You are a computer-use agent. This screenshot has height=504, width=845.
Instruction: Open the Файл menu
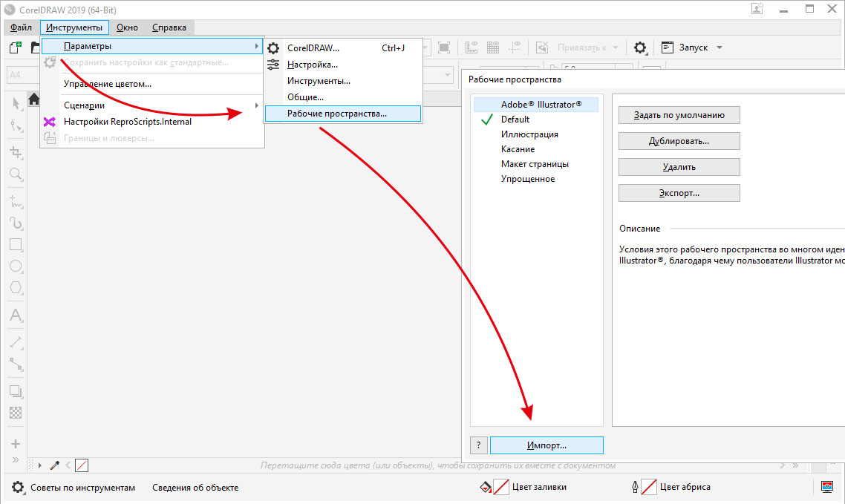[21, 27]
